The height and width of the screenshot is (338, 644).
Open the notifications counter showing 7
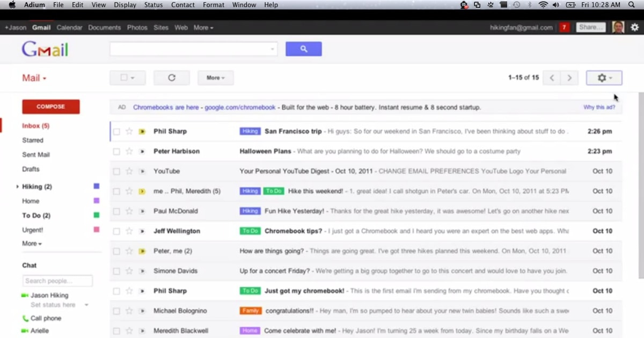(x=564, y=27)
